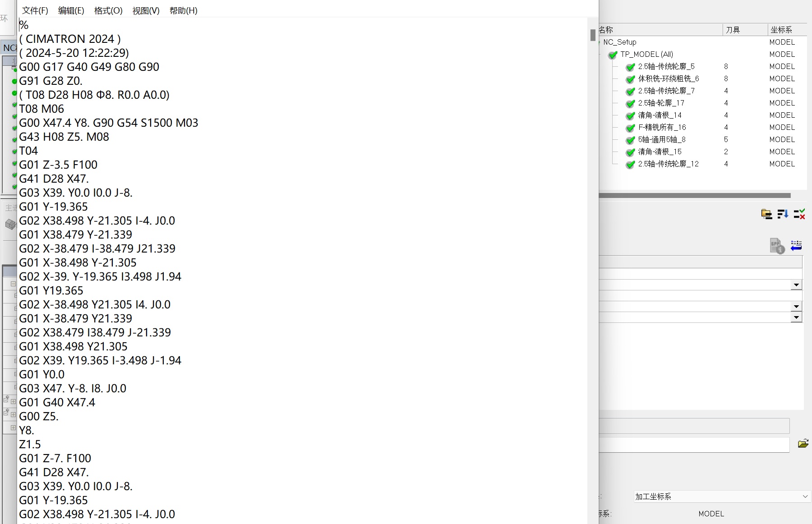Select procedure 清角-清根_15
This screenshot has height=524, width=812.
(x=660, y=152)
